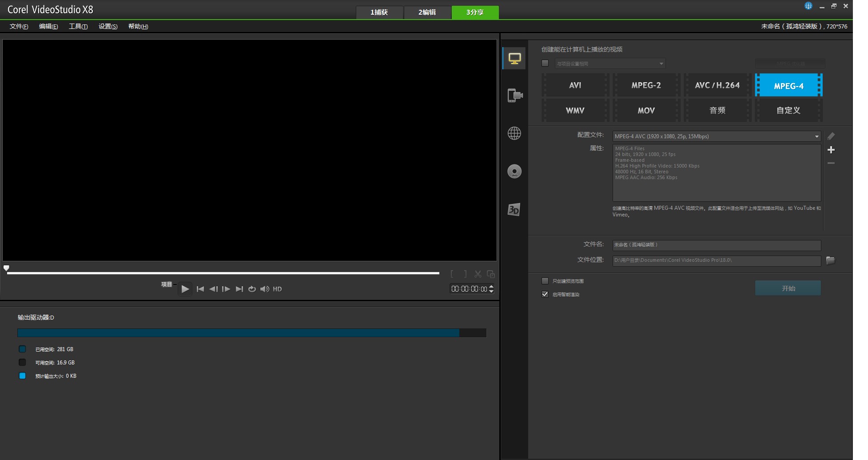868x460 pixels.
Task: Click the 开始 start render button
Action: point(788,288)
